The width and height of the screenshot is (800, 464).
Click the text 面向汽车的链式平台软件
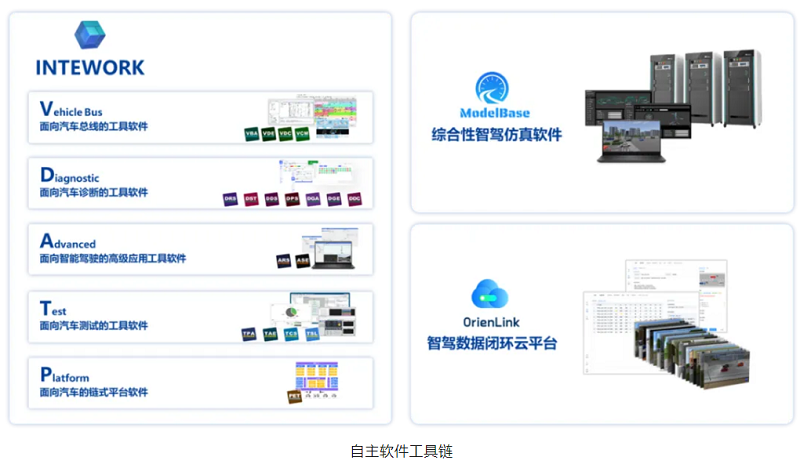click(x=94, y=392)
